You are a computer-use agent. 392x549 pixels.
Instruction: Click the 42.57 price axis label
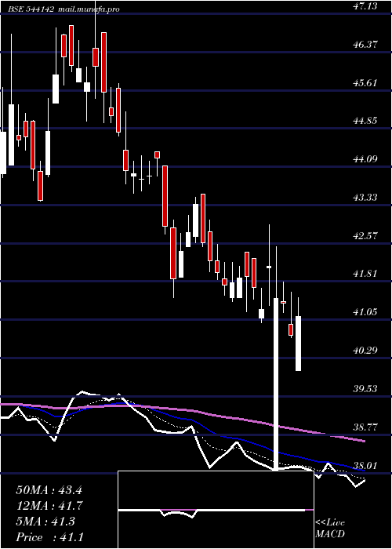365,235
